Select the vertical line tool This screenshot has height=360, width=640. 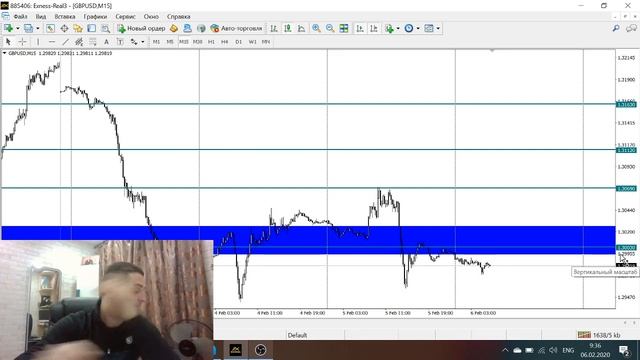38,42
